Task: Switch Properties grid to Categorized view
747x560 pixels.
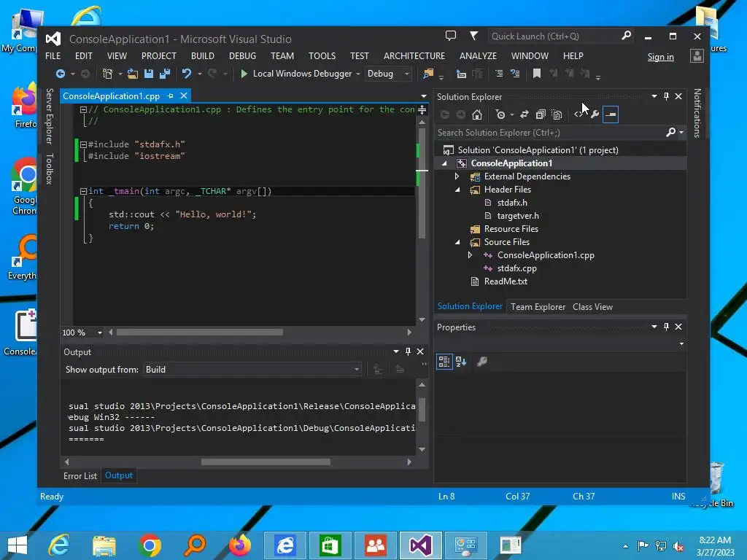Action: point(444,362)
